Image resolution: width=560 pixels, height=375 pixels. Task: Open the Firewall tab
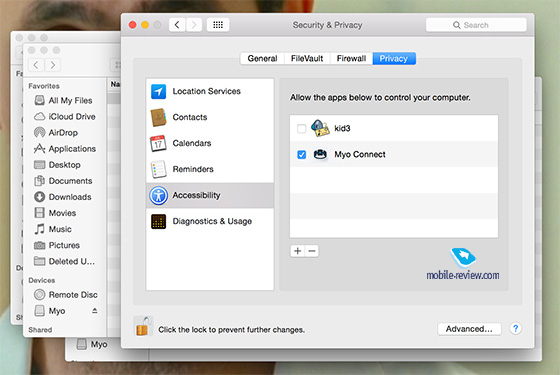pos(351,59)
